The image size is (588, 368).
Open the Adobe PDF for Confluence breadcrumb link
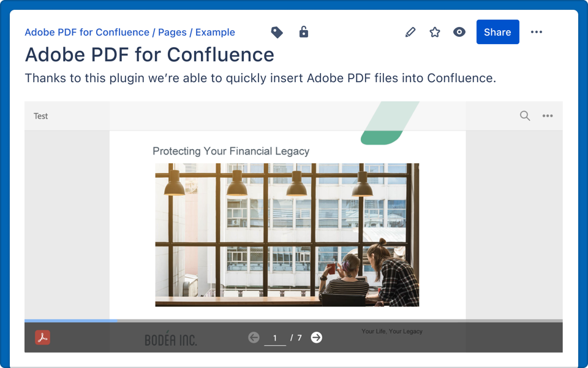[x=87, y=33]
